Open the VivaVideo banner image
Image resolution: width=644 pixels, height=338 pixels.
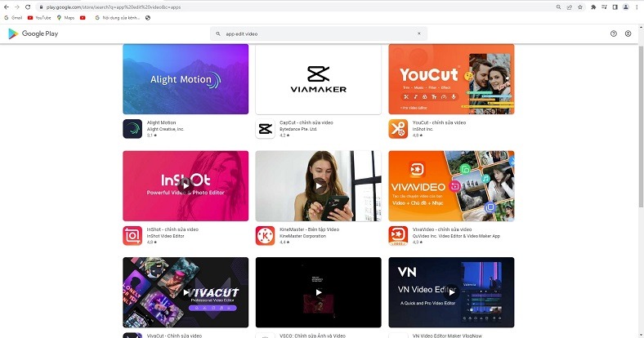[x=451, y=186]
